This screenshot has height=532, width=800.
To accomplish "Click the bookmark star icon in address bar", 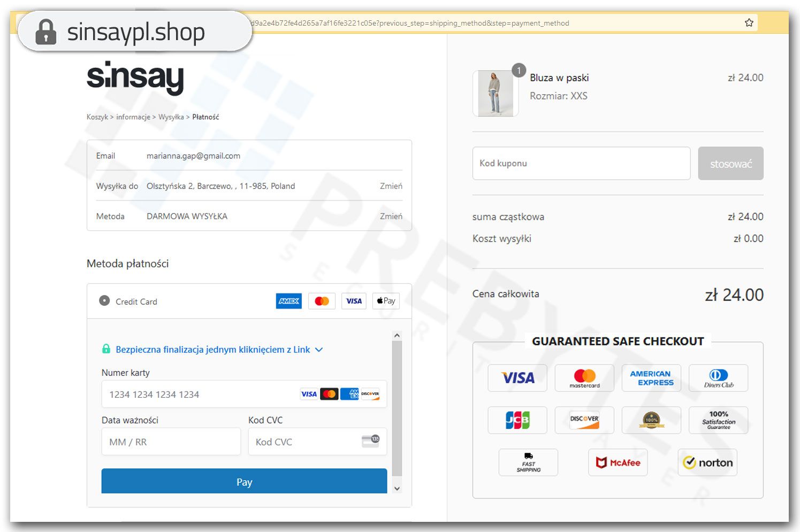I will pos(749,22).
